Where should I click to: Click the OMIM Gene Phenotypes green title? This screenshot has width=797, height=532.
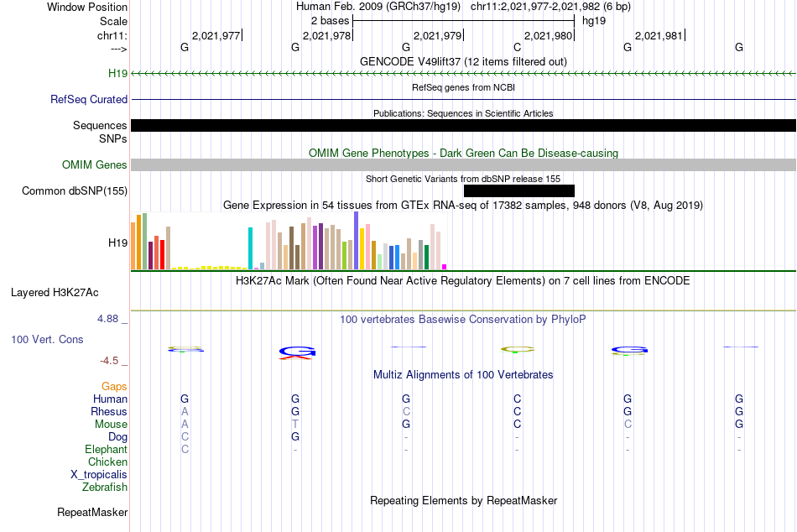463,153
